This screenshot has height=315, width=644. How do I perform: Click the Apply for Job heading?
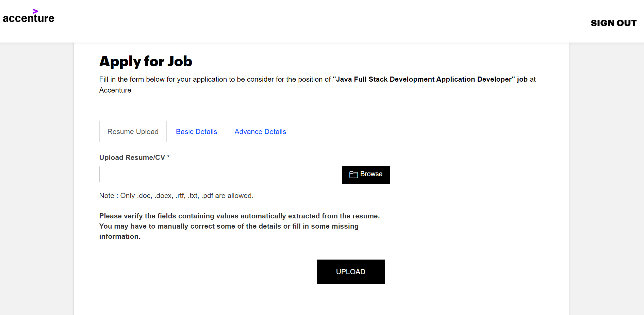pyautogui.click(x=146, y=62)
